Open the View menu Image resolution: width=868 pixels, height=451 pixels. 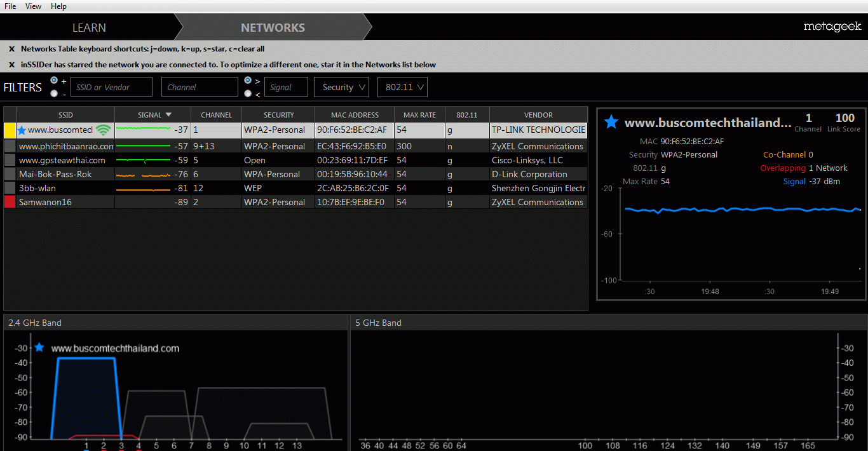coord(34,6)
